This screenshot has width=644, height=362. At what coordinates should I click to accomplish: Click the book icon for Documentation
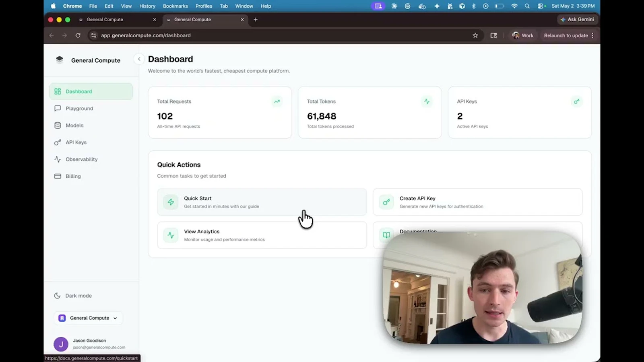[x=386, y=235]
